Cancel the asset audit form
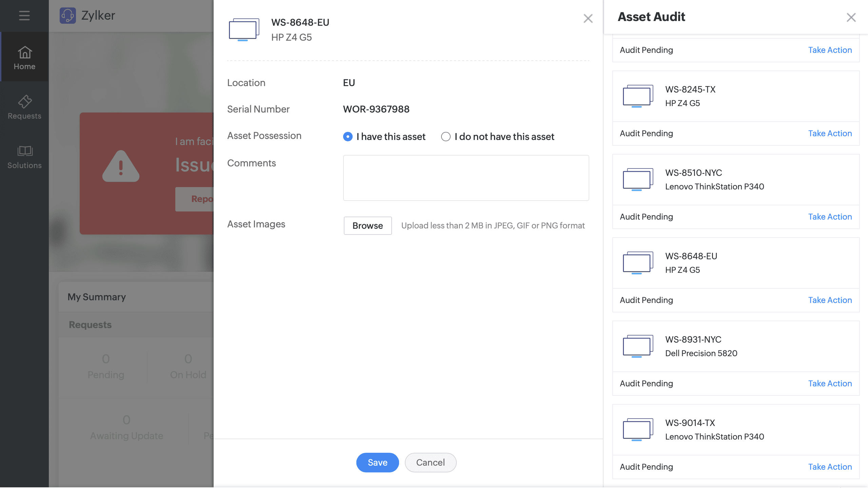Image resolution: width=868 pixels, height=488 pixels. tap(430, 463)
